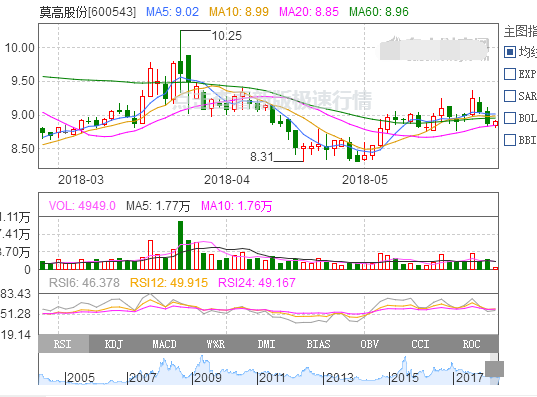The height and width of the screenshot is (397, 537).
Task: Click the 8.31 low price label
Action: point(262,157)
